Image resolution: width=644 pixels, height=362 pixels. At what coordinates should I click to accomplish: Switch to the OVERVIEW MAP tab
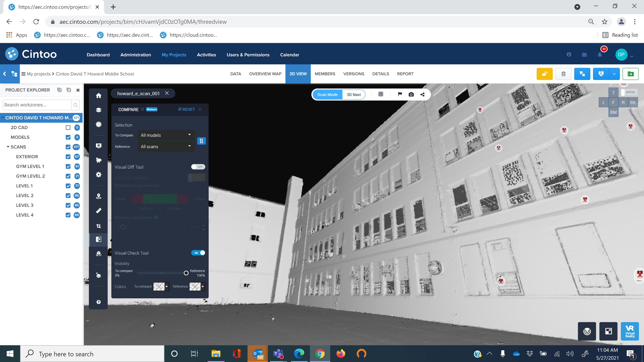click(265, 74)
